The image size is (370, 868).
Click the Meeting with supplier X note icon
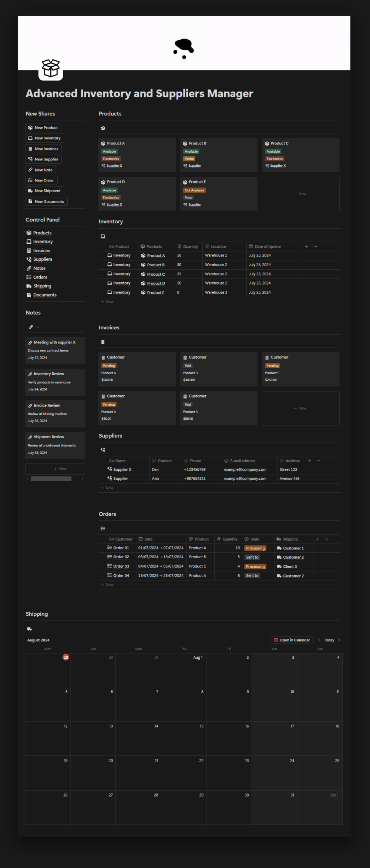30,343
